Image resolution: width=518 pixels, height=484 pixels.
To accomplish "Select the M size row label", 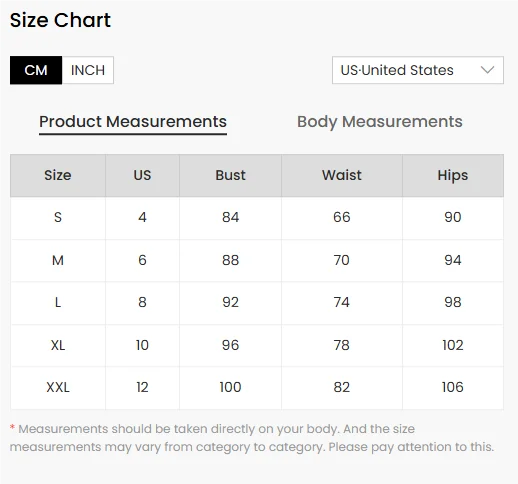I will coord(58,260).
